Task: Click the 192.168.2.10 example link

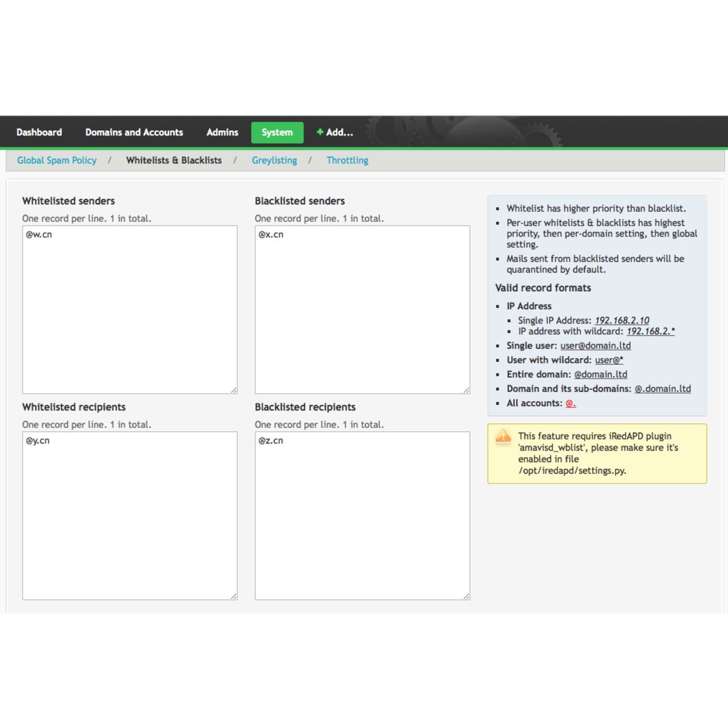Action: [x=622, y=320]
